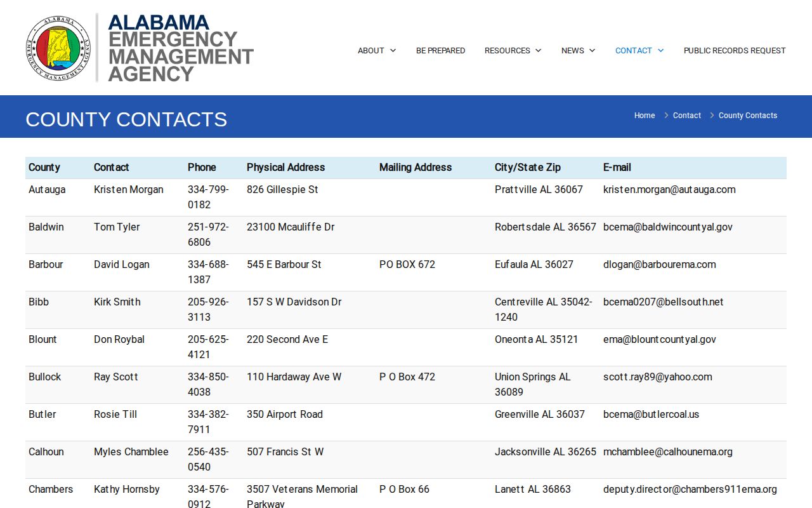
Task: Click email mchamblee@calhounema.org
Action: tap(668, 452)
